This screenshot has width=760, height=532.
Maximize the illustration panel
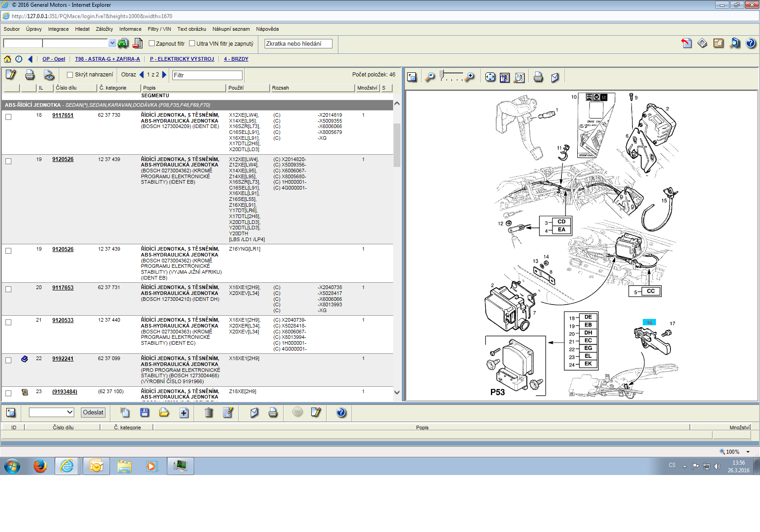[412, 77]
